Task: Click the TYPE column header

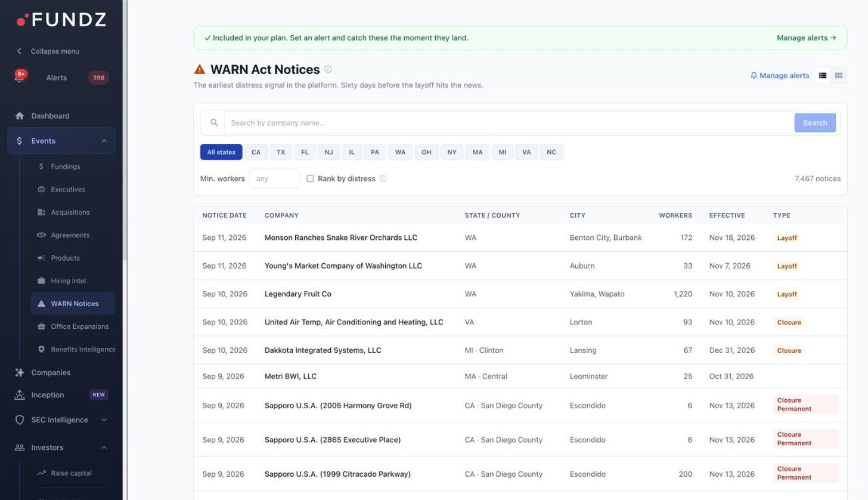Action: coord(782,215)
